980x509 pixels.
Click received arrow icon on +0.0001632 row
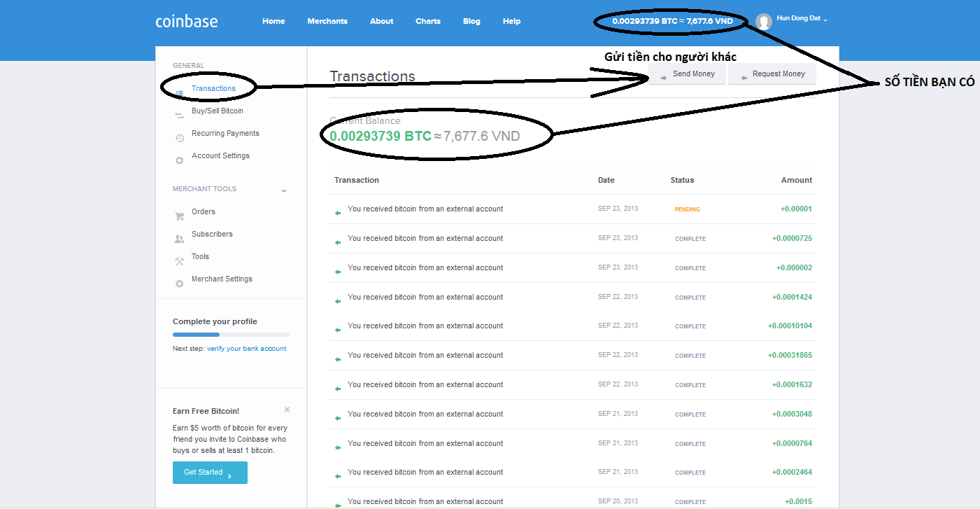338,389
